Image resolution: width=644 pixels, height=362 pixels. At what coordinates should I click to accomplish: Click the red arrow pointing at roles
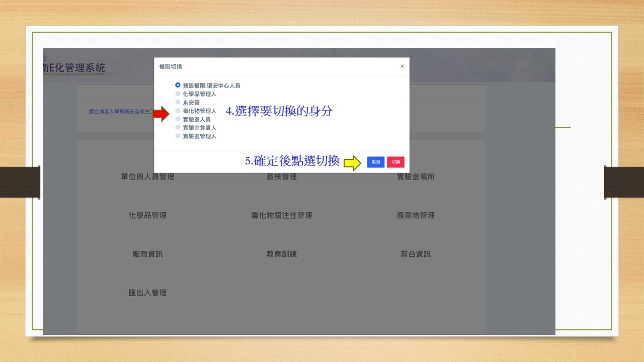pos(161,114)
